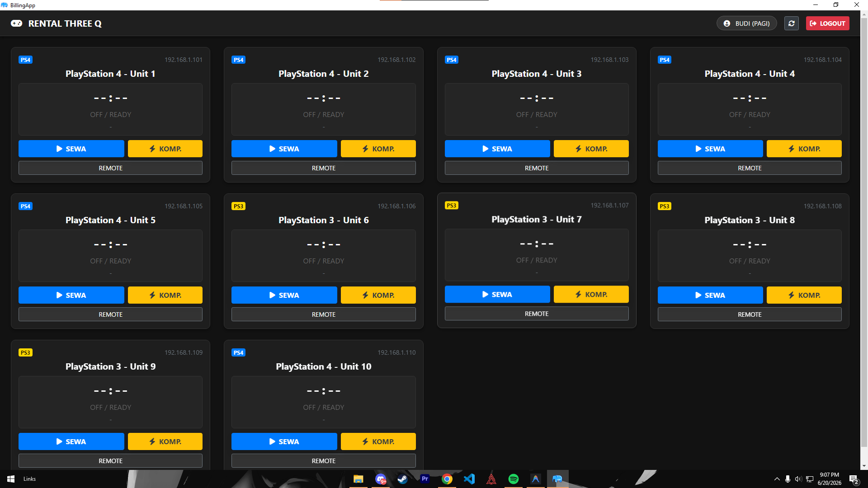Image resolution: width=868 pixels, height=488 pixels.
Task: Click KOMP. button for PlayStation 4 Unit 3
Action: pyautogui.click(x=591, y=149)
